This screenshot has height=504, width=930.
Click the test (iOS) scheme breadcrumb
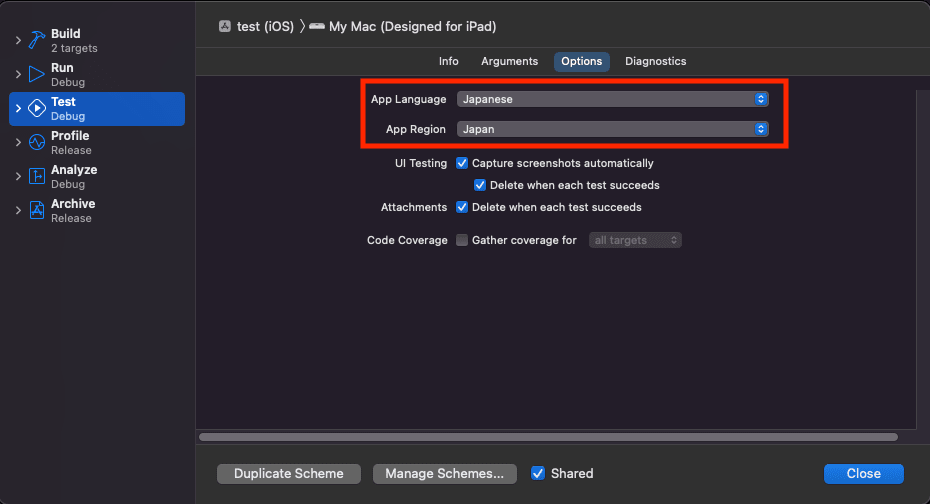(x=265, y=27)
